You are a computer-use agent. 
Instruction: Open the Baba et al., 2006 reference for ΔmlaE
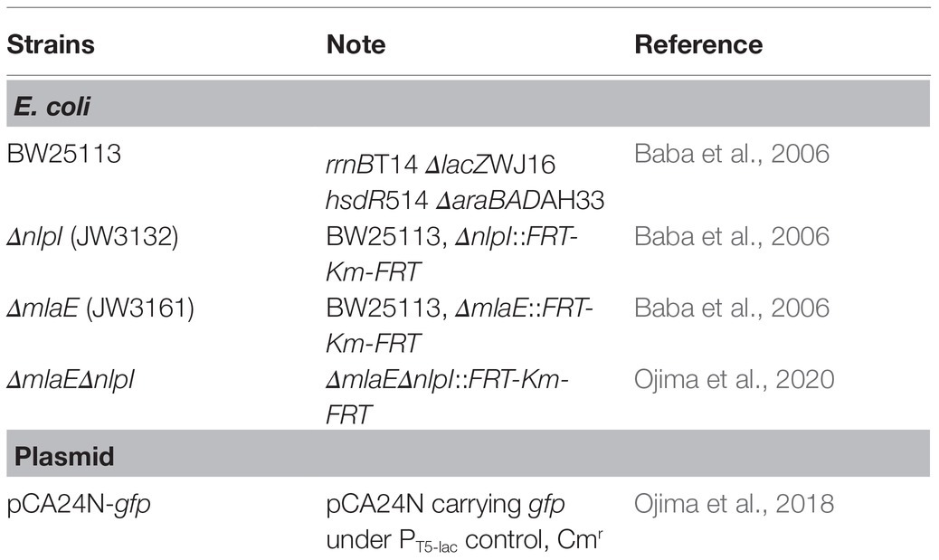(x=731, y=308)
